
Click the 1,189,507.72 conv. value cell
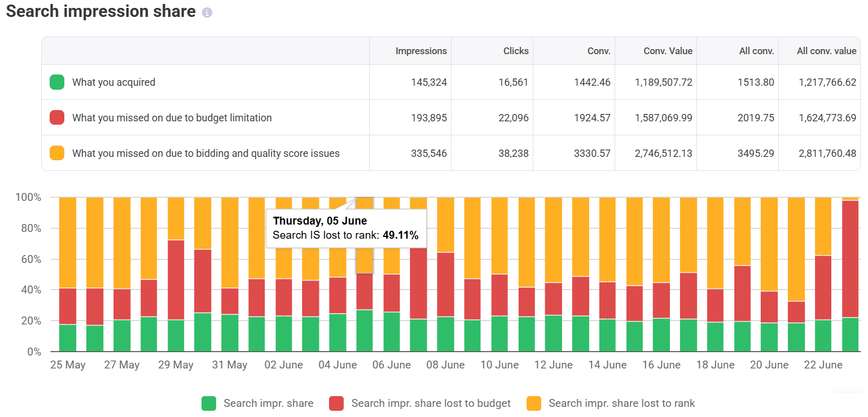pyautogui.click(x=664, y=82)
